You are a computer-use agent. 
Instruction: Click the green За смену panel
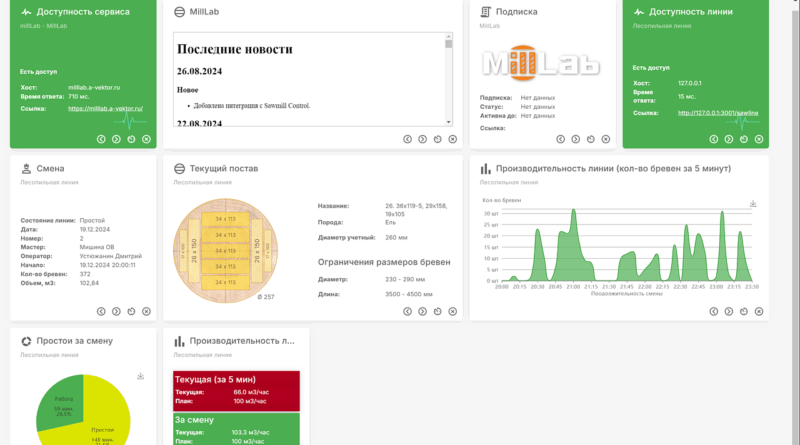(236, 429)
